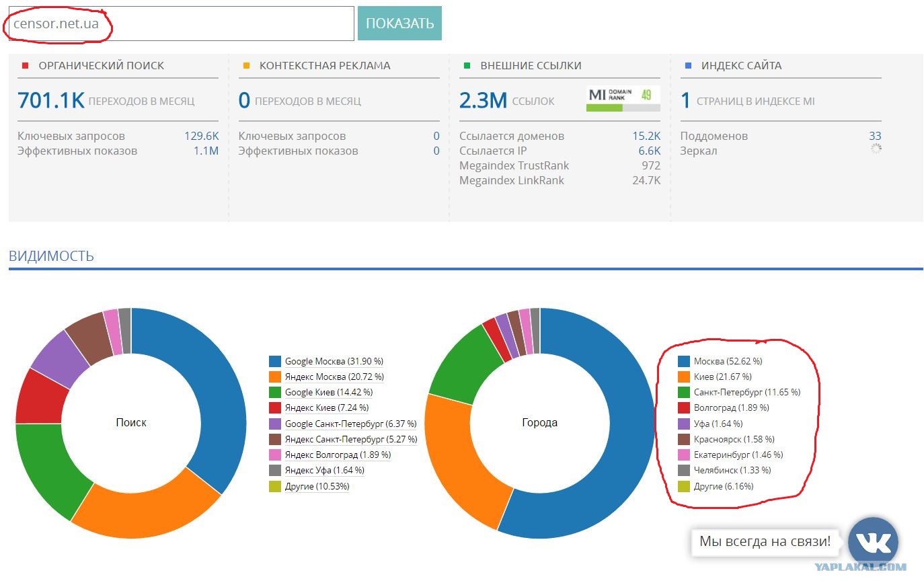Open the 15.2K referring domains link
The height and width of the screenshot is (587, 924).
click(646, 136)
